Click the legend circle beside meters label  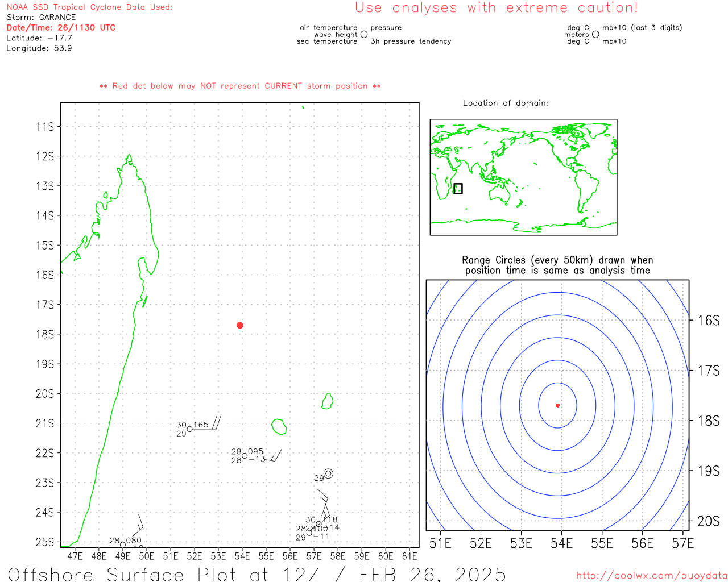click(595, 34)
